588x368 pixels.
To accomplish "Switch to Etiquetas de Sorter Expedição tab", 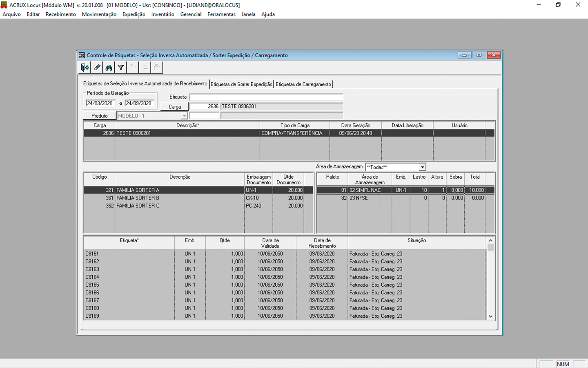I will (241, 84).
